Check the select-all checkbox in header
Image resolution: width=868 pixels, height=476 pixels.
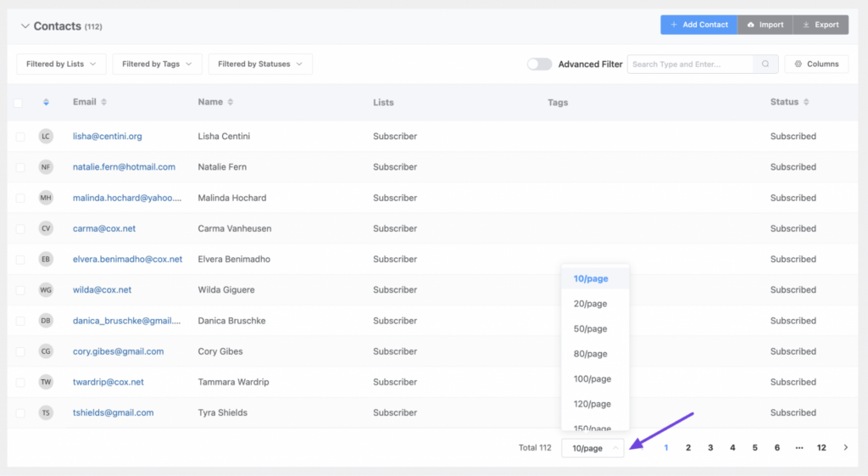(19, 103)
